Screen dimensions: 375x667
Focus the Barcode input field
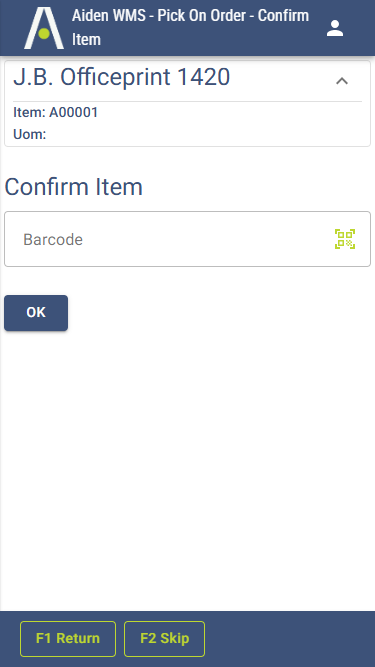(188, 239)
